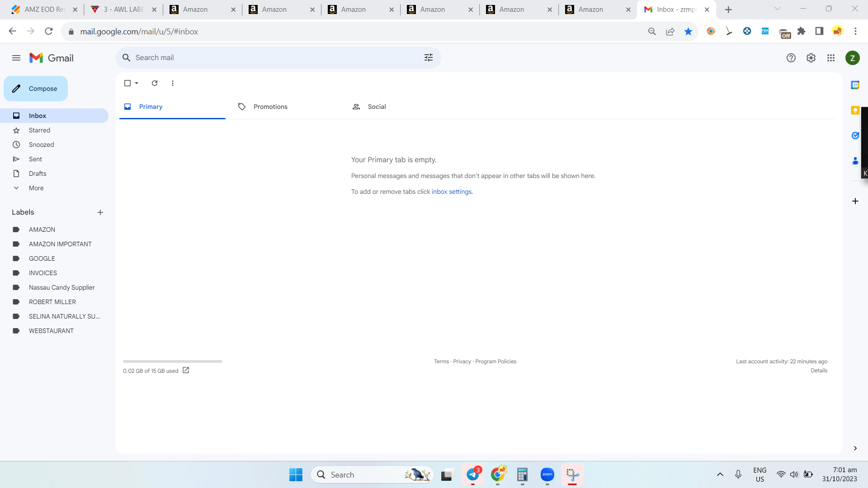This screenshot has width=868, height=488.
Task: Create new label with plus icon
Action: 100,212
